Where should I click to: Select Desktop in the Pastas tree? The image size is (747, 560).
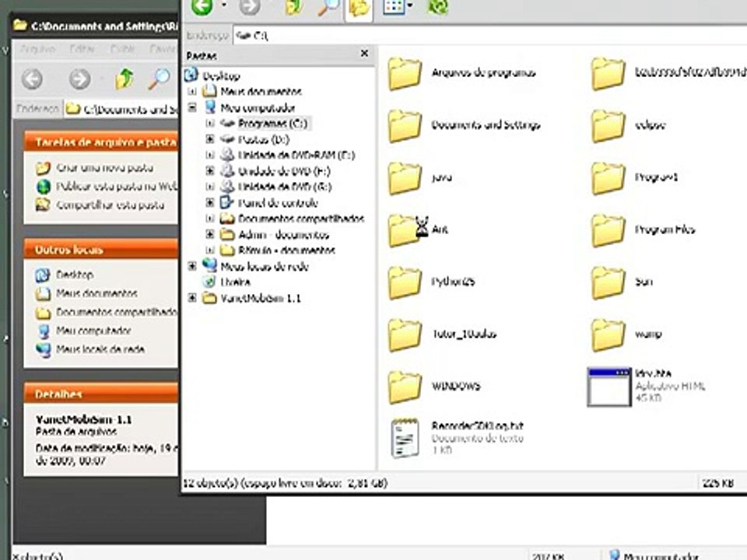coord(221,75)
